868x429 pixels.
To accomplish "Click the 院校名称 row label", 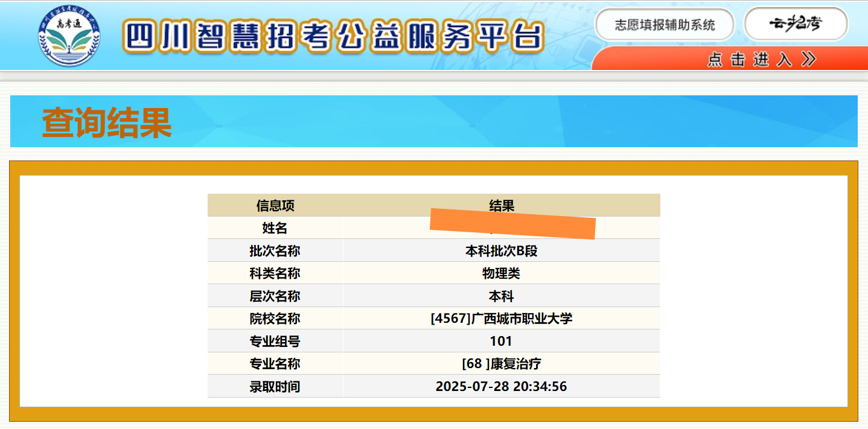I will 275,319.
